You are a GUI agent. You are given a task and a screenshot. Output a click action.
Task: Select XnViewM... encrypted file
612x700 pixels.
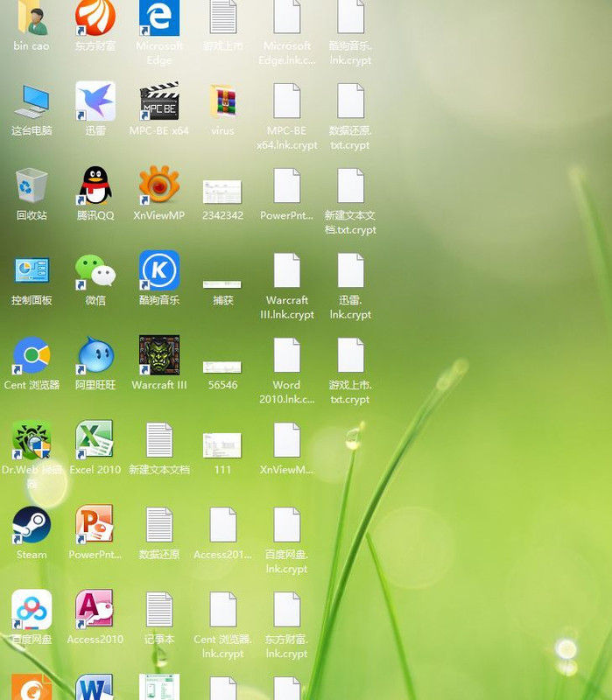287,440
